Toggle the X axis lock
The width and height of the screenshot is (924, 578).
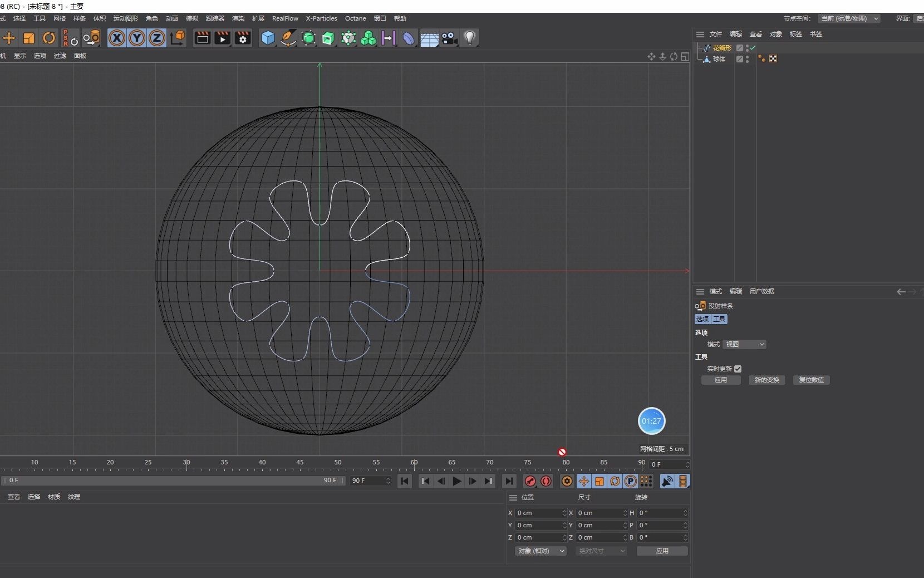point(117,38)
